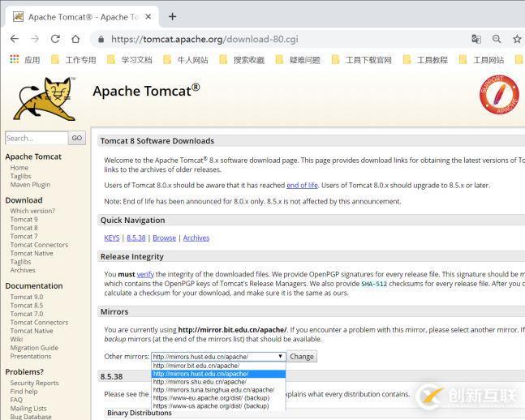Open Mailing Lists sidebar link

tap(28, 409)
